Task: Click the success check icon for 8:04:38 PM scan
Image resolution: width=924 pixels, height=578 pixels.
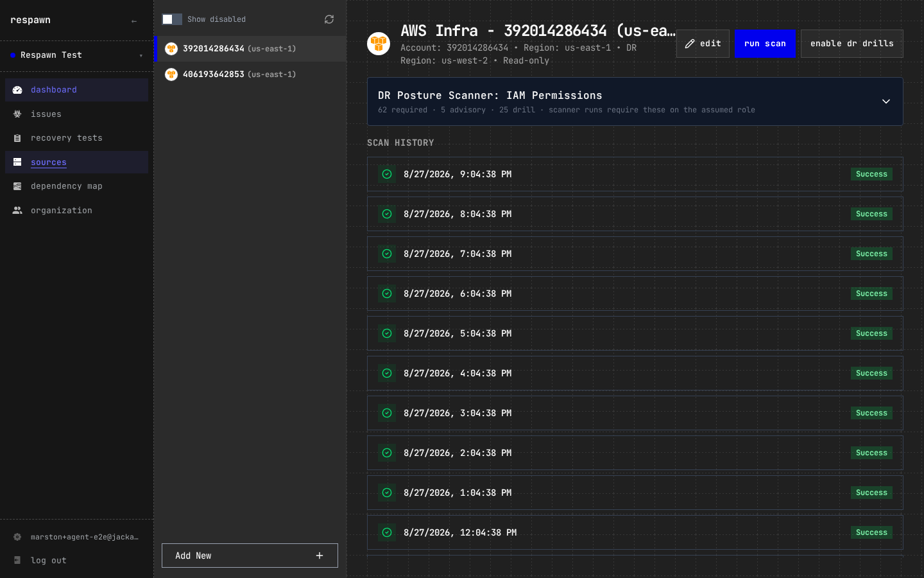Action: pos(387,214)
